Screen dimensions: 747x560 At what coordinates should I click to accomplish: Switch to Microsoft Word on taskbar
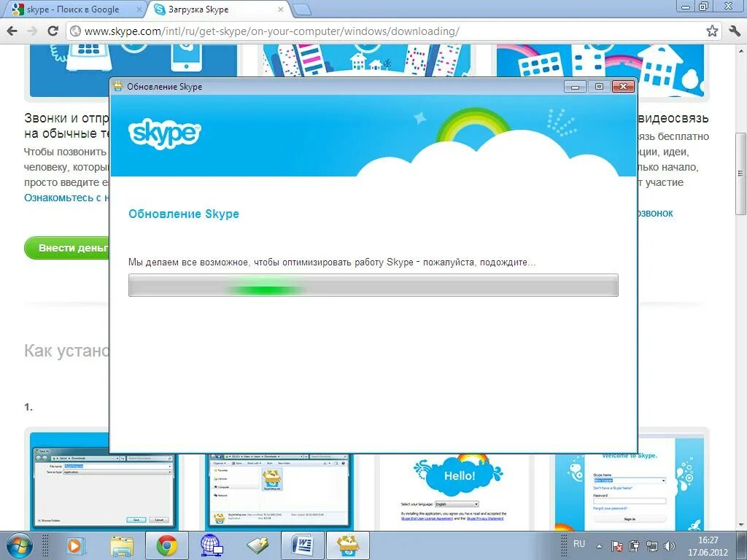(x=303, y=545)
